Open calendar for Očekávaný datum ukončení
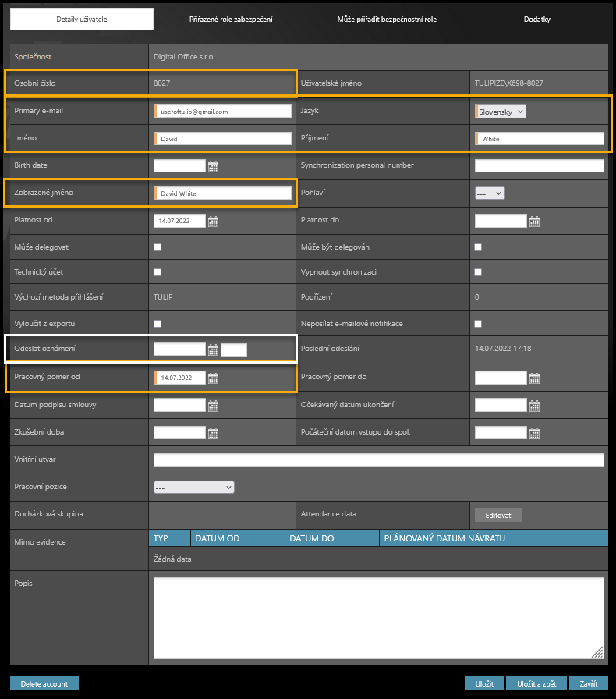Screen dimensions: 616x699 coord(534,406)
